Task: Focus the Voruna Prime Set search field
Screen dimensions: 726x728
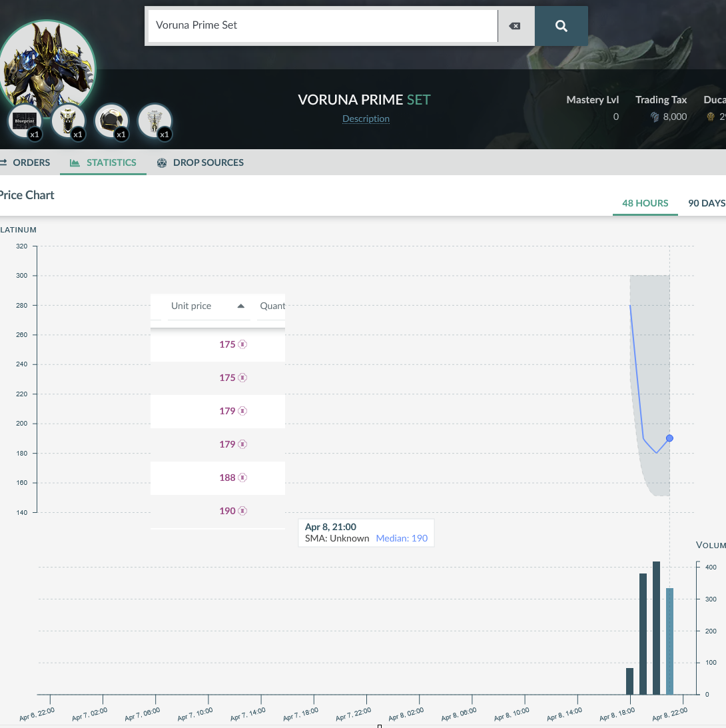Action: pyautogui.click(x=322, y=25)
